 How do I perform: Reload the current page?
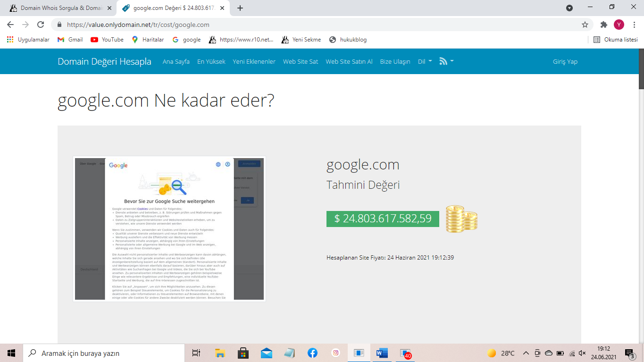click(x=41, y=25)
